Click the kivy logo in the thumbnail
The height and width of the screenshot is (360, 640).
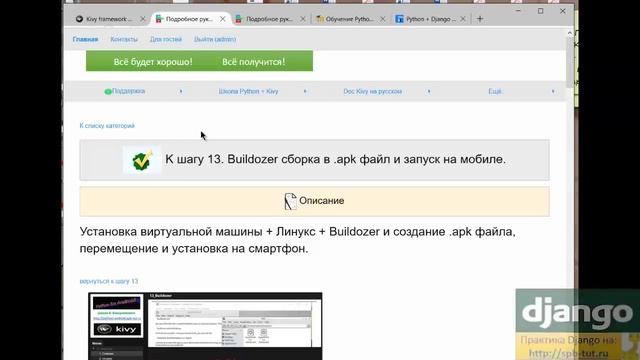pyautogui.click(x=117, y=329)
